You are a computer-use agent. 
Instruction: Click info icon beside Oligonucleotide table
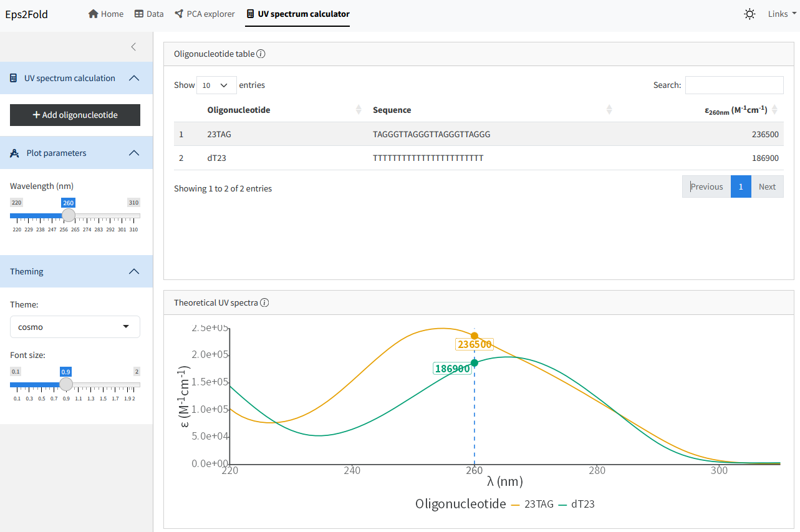tap(261, 54)
